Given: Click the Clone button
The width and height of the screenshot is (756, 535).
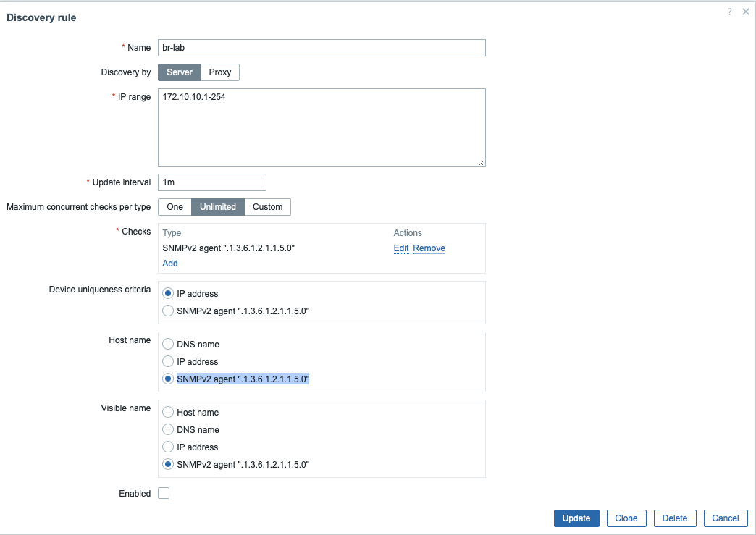Looking at the screenshot, I should [626, 518].
